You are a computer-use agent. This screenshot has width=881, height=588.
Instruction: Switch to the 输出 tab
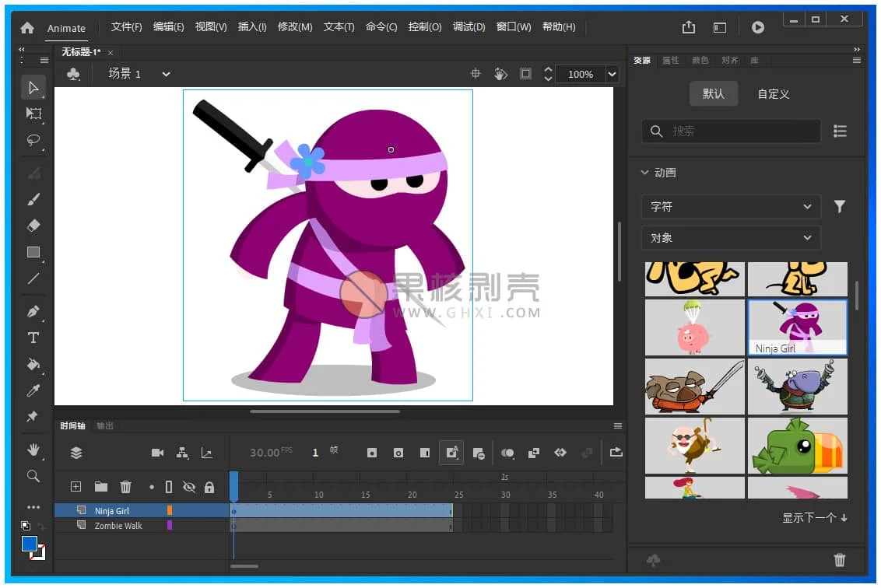pos(105,425)
